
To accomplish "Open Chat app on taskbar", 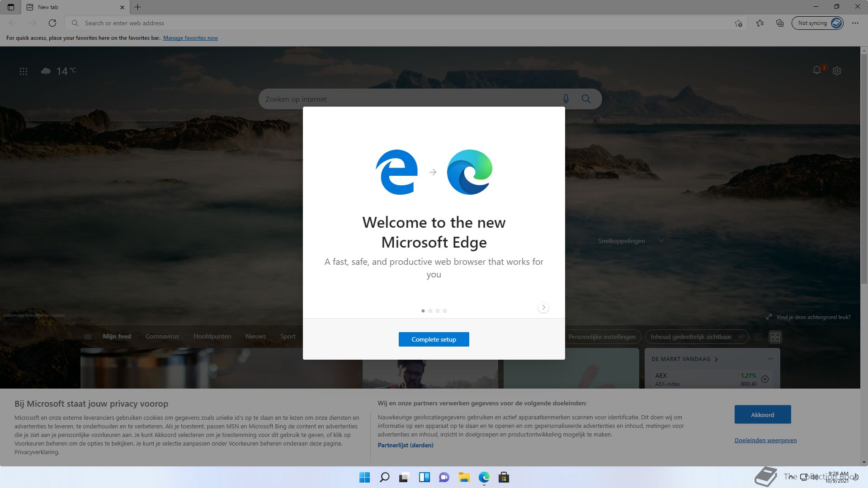I will (x=444, y=477).
